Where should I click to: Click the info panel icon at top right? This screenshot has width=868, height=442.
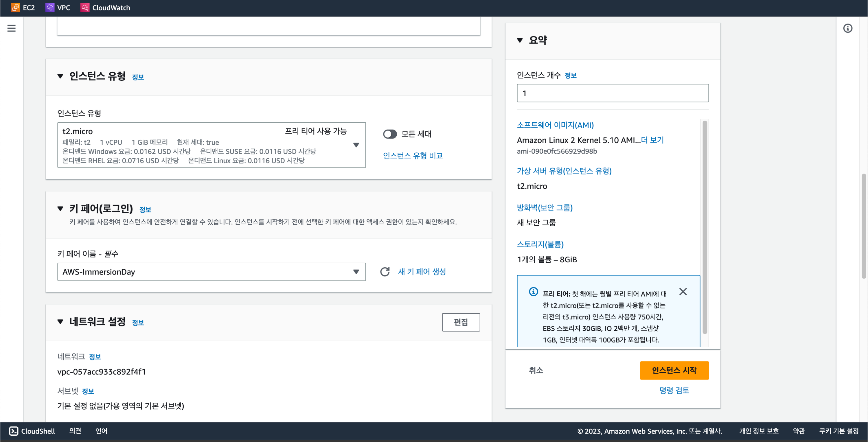847,28
